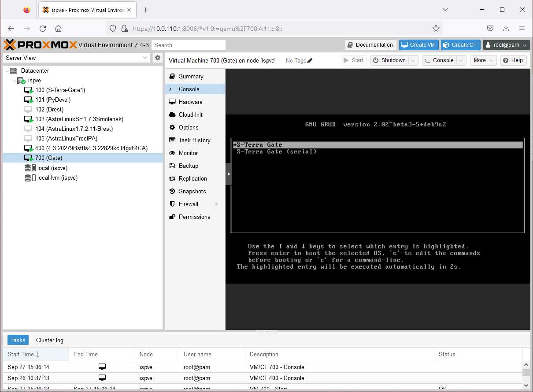The image size is (533, 392).
Task: Open the tree settings gear
Action: pyautogui.click(x=158, y=58)
